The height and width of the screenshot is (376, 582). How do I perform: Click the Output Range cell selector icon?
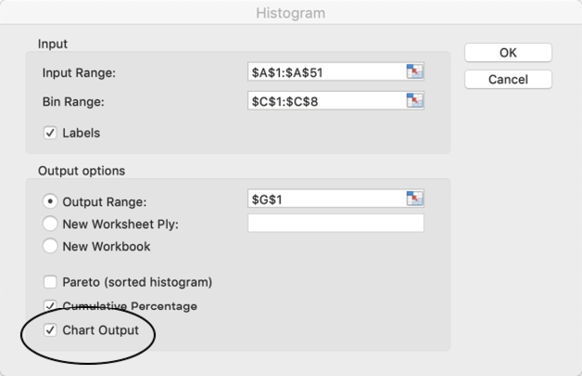(415, 199)
